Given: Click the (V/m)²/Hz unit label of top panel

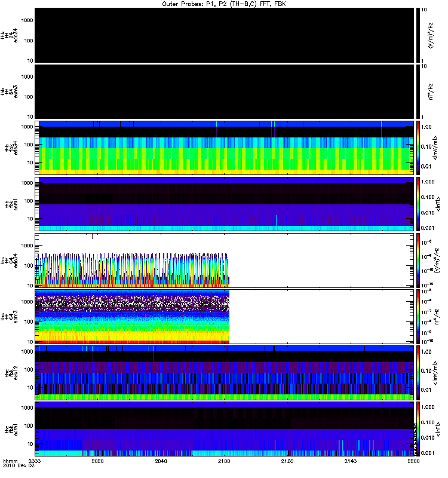Looking at the screenshot, I should 431,35.
